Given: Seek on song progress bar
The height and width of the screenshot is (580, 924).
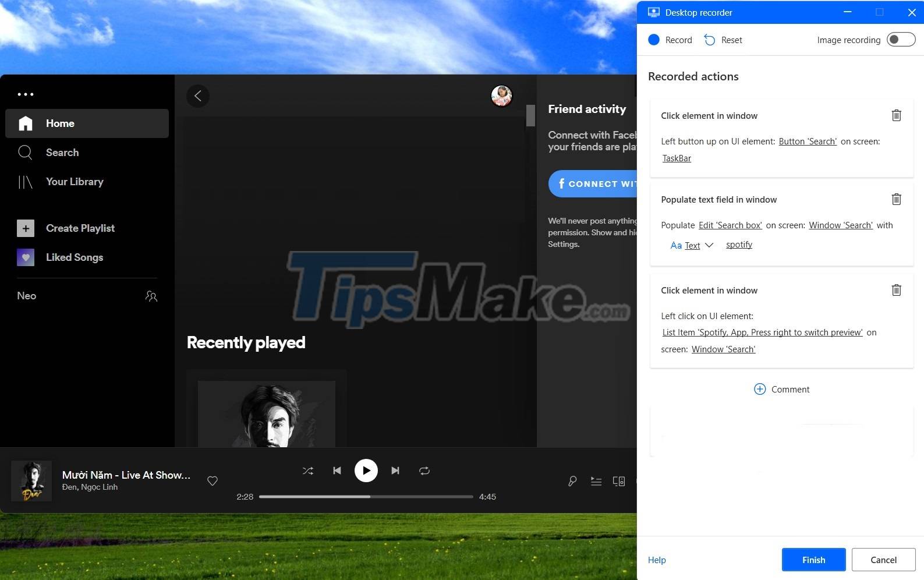Looking at the screenshot, I should (366, 497).
